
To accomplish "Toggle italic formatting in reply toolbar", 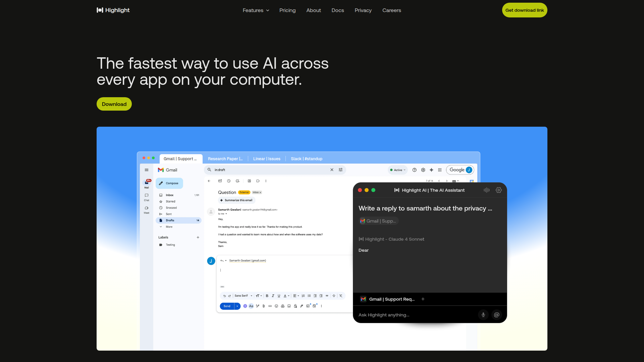I will click(273, 296).
